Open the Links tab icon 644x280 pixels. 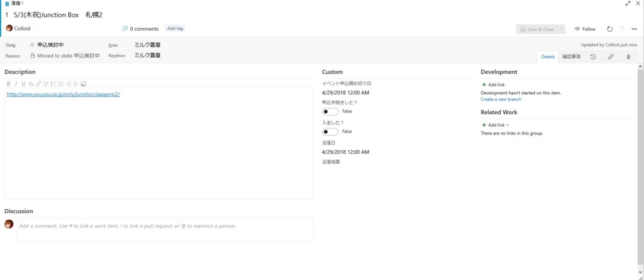pos(611,57)
